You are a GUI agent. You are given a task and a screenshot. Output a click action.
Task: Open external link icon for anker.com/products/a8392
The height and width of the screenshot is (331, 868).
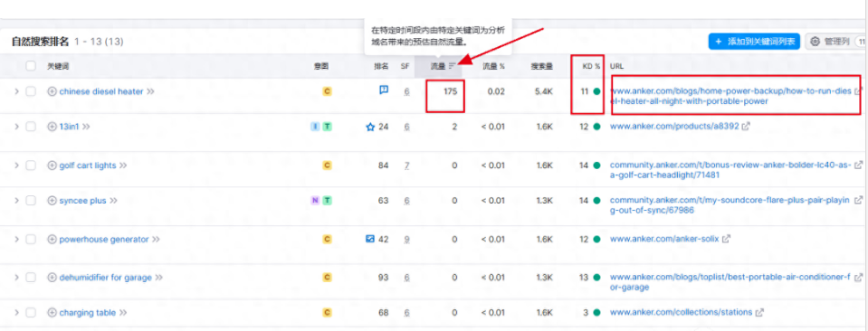click(746, 127)
